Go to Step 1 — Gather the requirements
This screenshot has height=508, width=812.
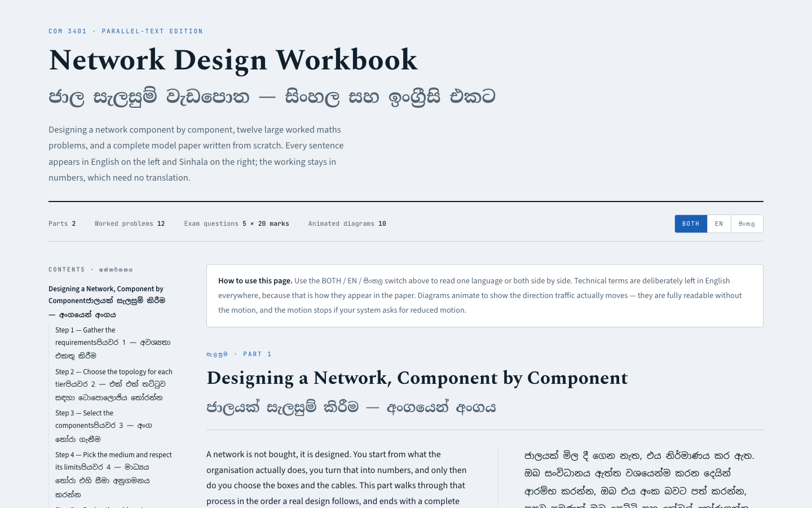[x=113, y=343]
